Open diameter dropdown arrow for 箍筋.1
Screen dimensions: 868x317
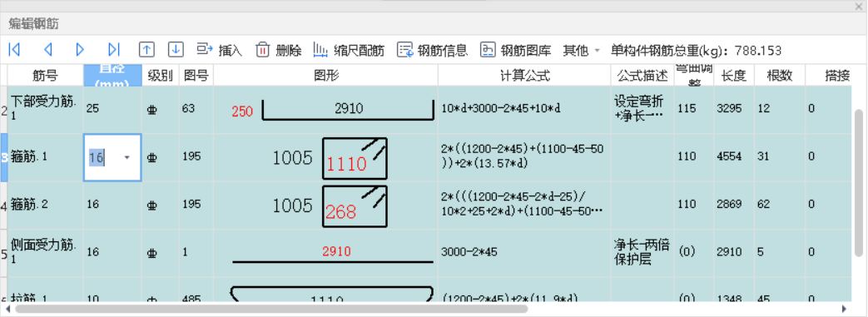[127, 158]
